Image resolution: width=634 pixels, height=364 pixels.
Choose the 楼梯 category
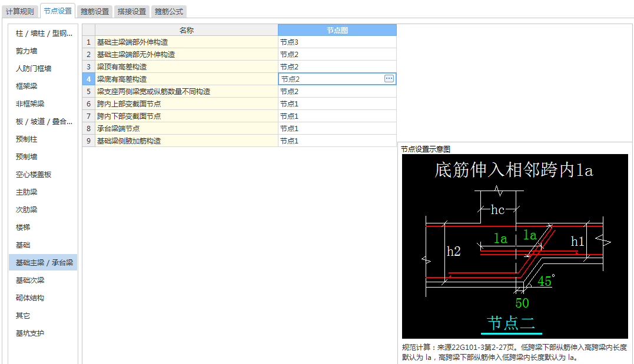click(44, 228)
